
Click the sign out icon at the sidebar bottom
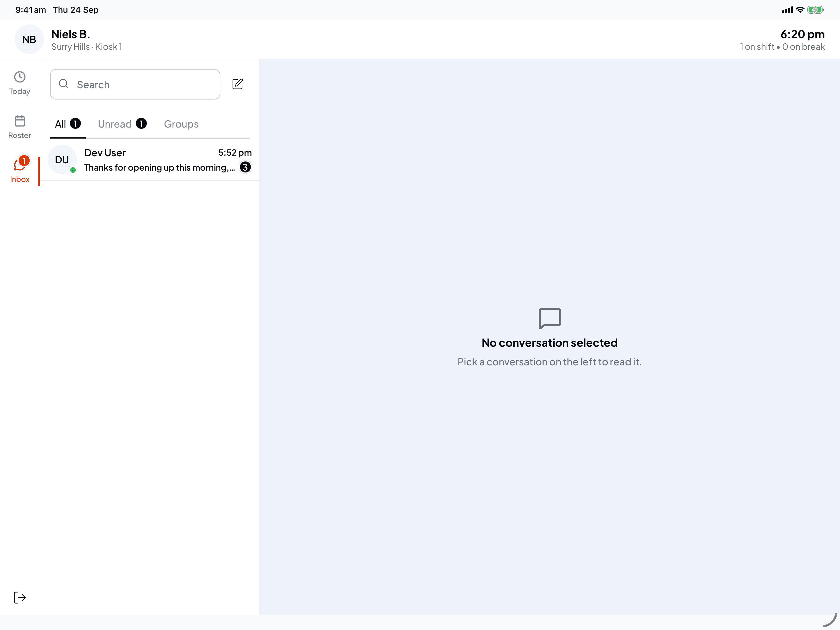click(20, 597)
